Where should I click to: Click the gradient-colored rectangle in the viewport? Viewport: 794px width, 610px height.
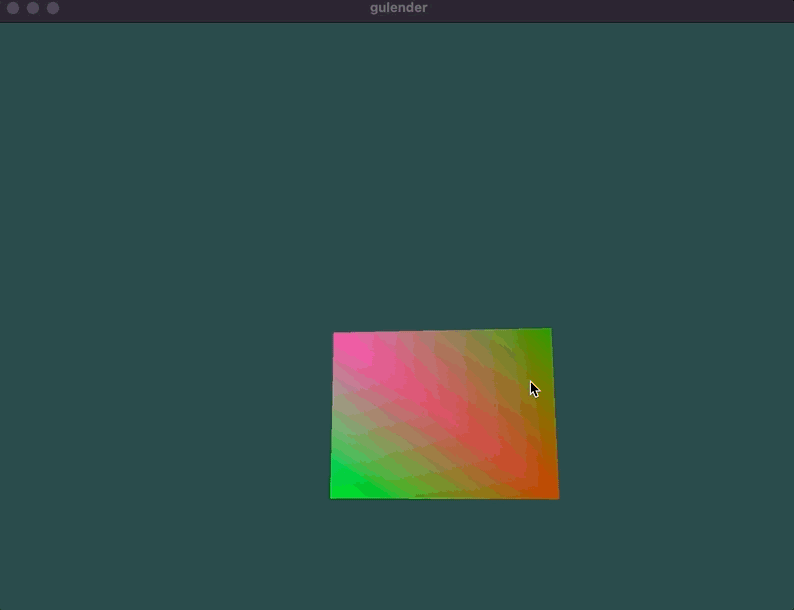coord(444,414)
